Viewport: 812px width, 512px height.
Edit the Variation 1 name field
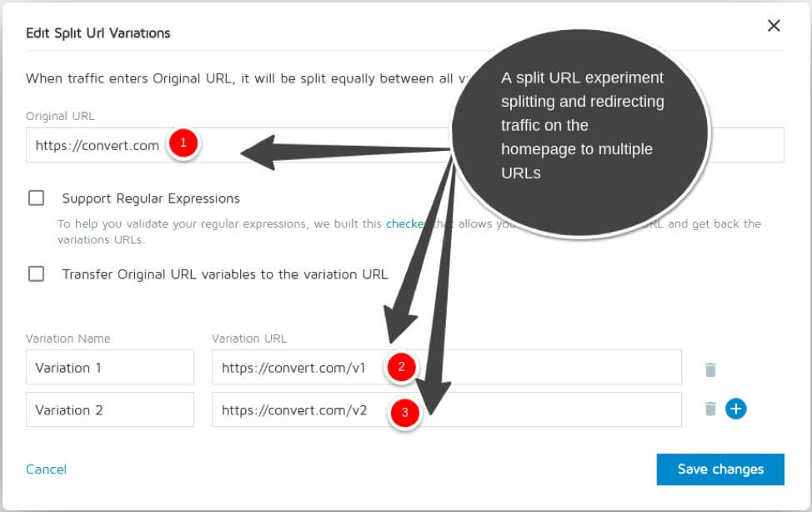(x=109, y=368)
